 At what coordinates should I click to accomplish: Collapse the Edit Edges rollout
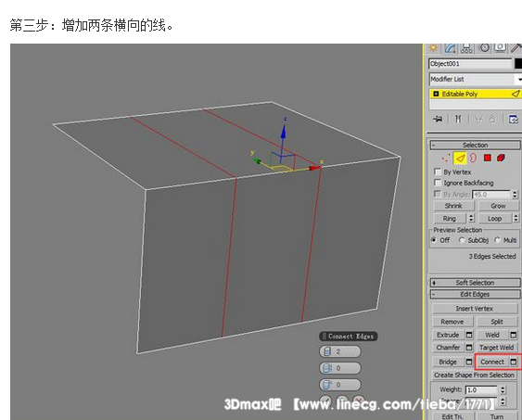click(x=475, y=294)
